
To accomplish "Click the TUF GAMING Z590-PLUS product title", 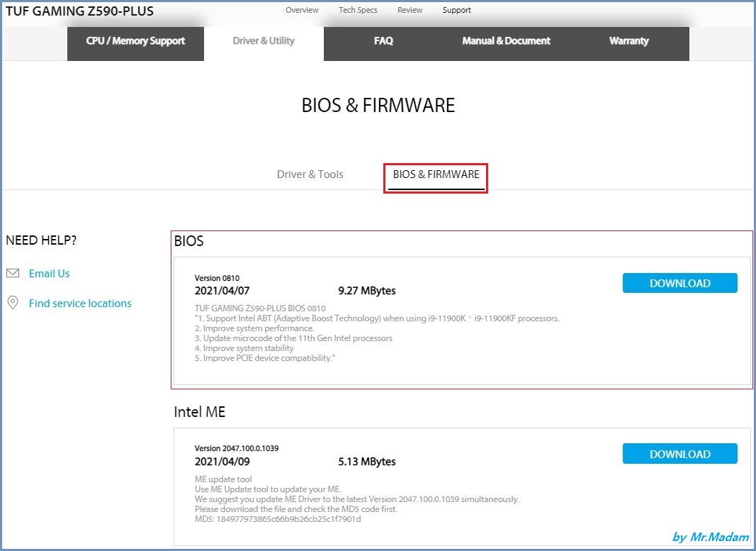I will click(x=79, y=11).
